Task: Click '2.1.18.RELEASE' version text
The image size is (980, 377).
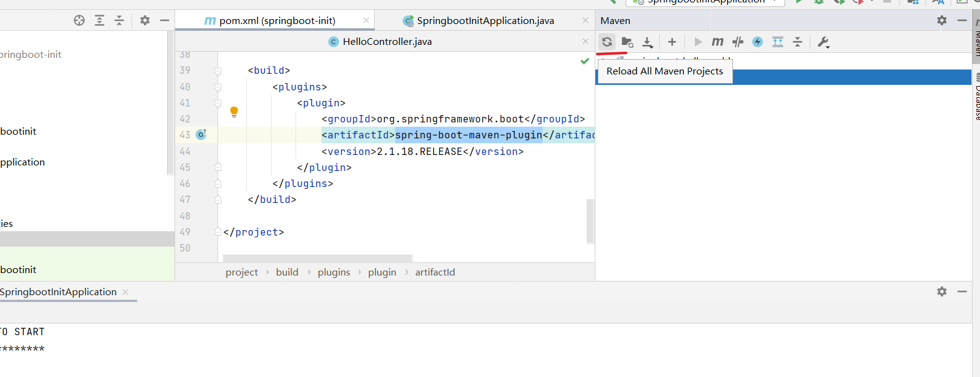Action: 420,151
